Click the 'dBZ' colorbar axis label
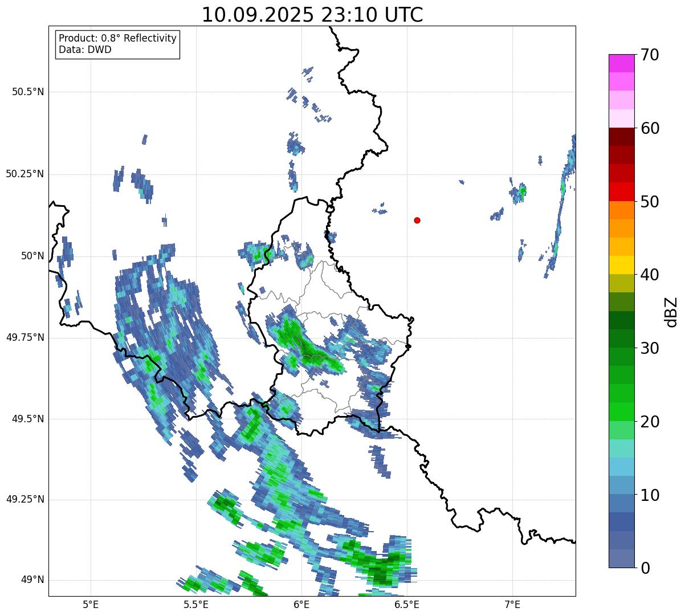This screenshot has height=616, width=685. click(671, 311)
